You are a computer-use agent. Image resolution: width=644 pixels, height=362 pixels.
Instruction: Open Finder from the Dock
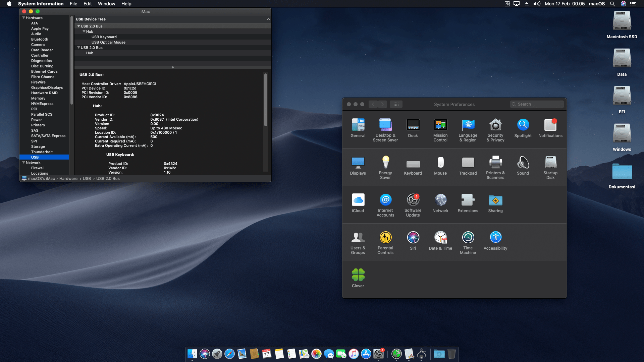[192, 354]
